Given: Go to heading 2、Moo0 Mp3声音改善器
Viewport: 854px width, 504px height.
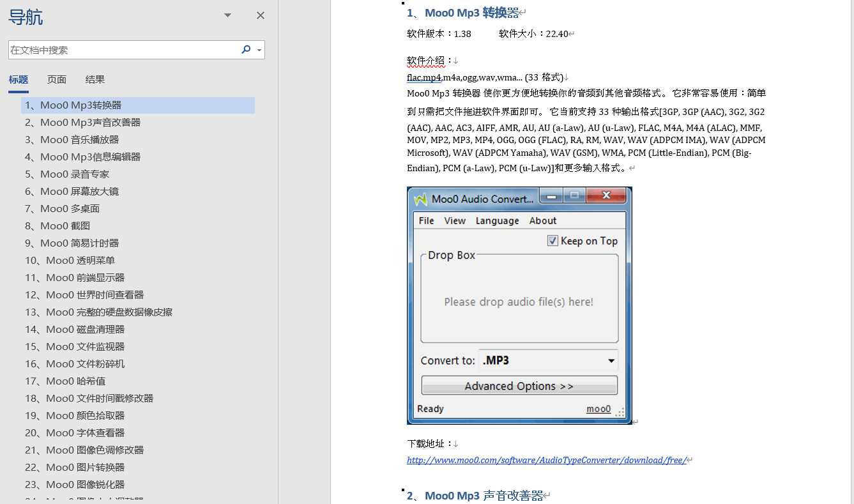Looking at the screenshot, I should pos(83,123).
